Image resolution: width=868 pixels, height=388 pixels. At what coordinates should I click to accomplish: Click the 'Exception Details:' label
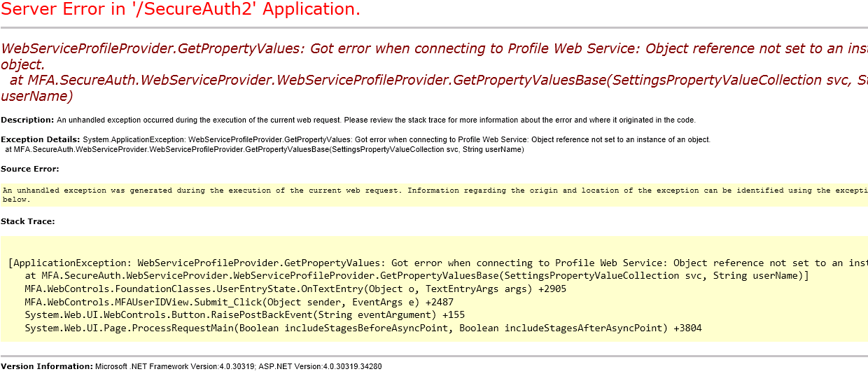coord(40,139)
